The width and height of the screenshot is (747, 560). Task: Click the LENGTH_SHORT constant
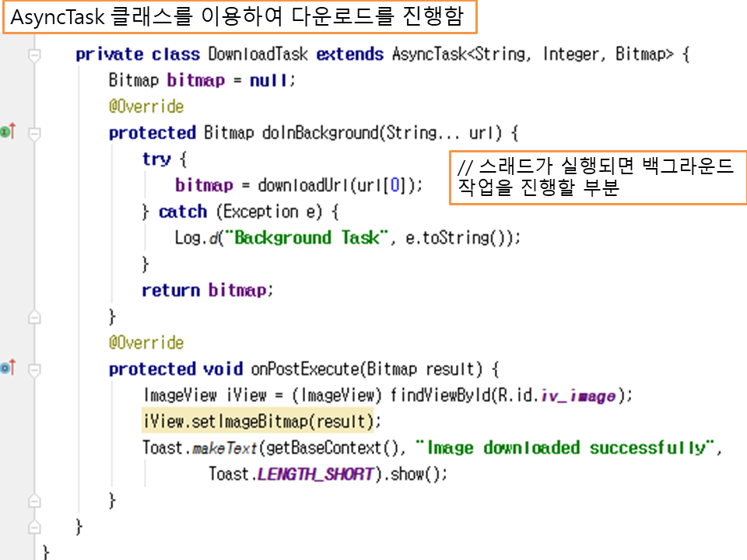(315, 473)
